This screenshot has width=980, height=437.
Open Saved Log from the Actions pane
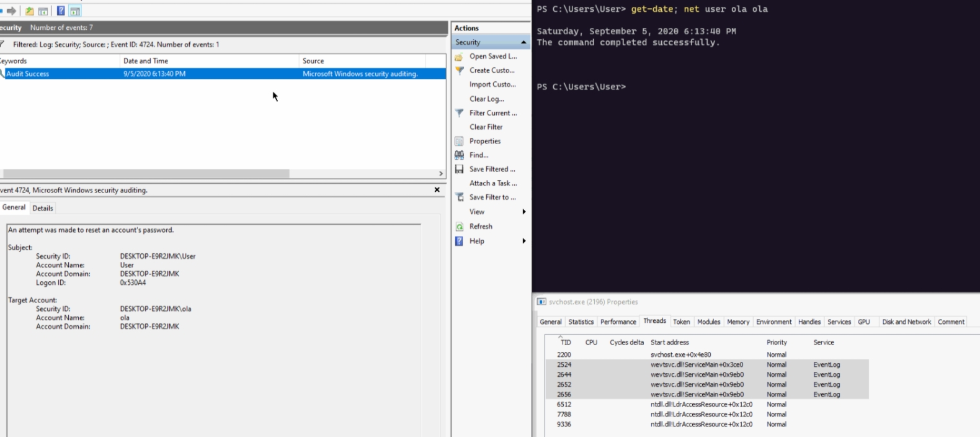pyautogui.click(x=492, y=56)
